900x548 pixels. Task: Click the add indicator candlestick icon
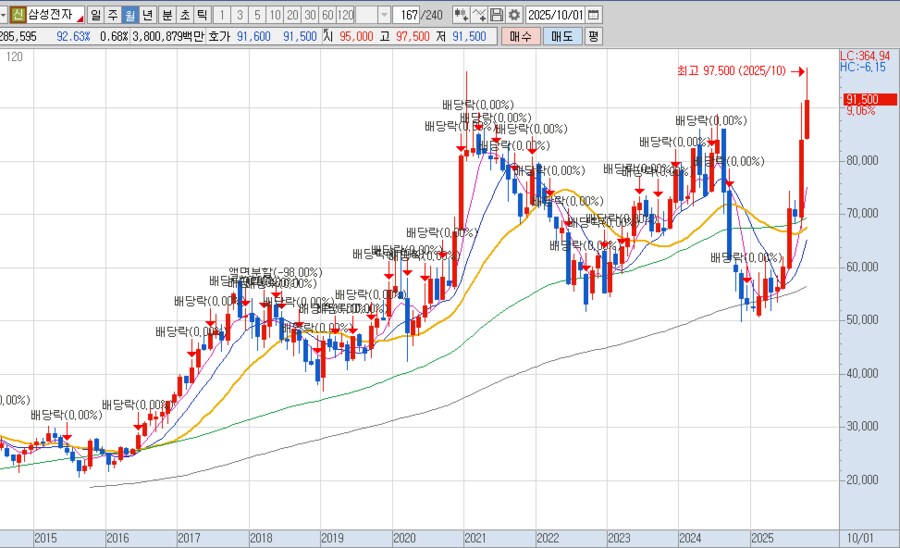460,15
